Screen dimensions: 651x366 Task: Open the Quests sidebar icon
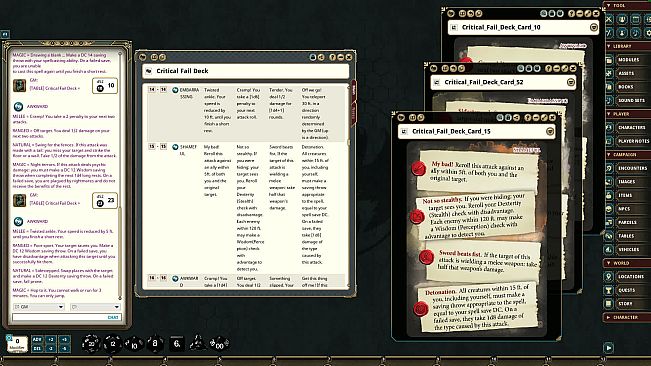coord(609,290)
